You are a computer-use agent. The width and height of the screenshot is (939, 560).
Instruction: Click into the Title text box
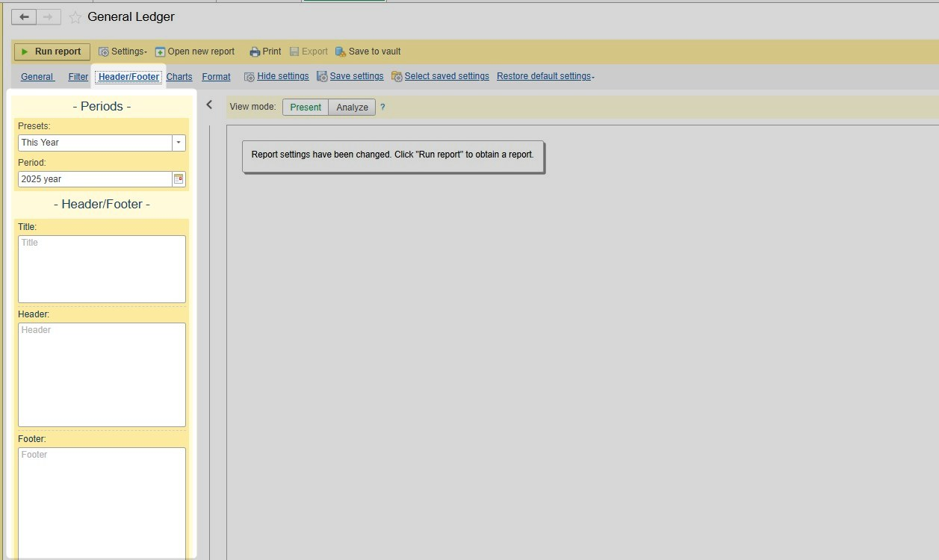click(x=102, y=269)
